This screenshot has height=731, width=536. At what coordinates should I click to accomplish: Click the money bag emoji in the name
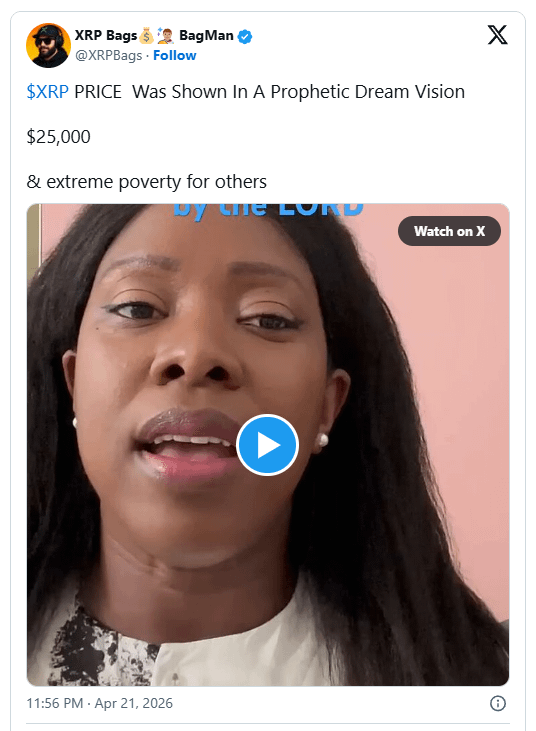click(146, 35)
